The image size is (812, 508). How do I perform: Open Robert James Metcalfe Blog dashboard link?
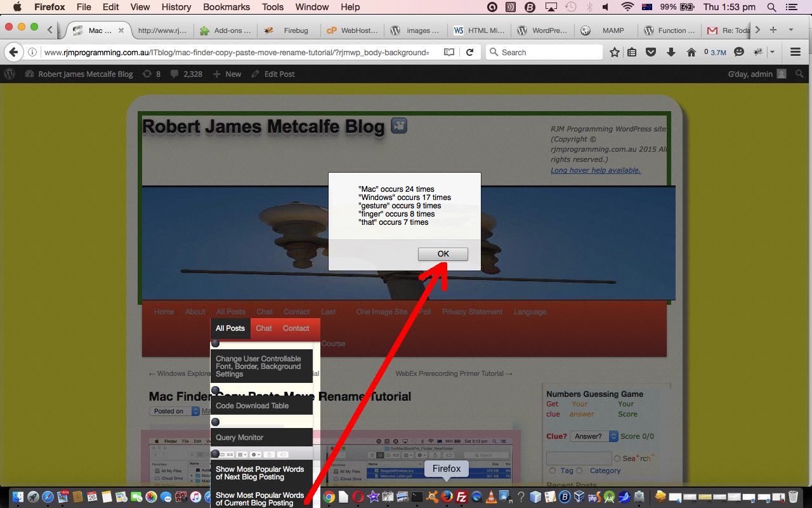click(x=79, y=74)
